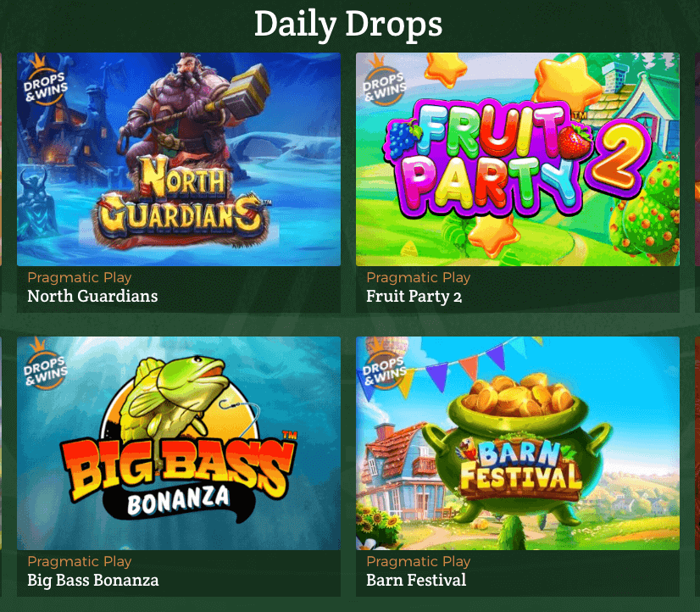Click Pragmatic Play above Barn Festival
The width and height of the screenshot is (700, 612).
point(419,561)
